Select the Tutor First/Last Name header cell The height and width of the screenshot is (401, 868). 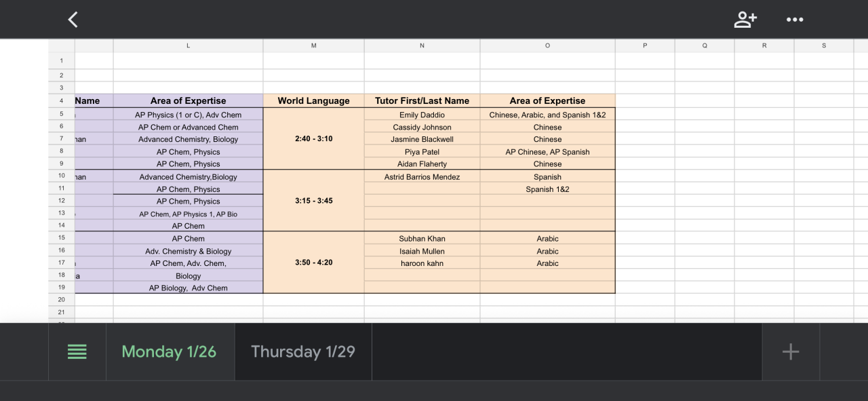click(422, 100)
